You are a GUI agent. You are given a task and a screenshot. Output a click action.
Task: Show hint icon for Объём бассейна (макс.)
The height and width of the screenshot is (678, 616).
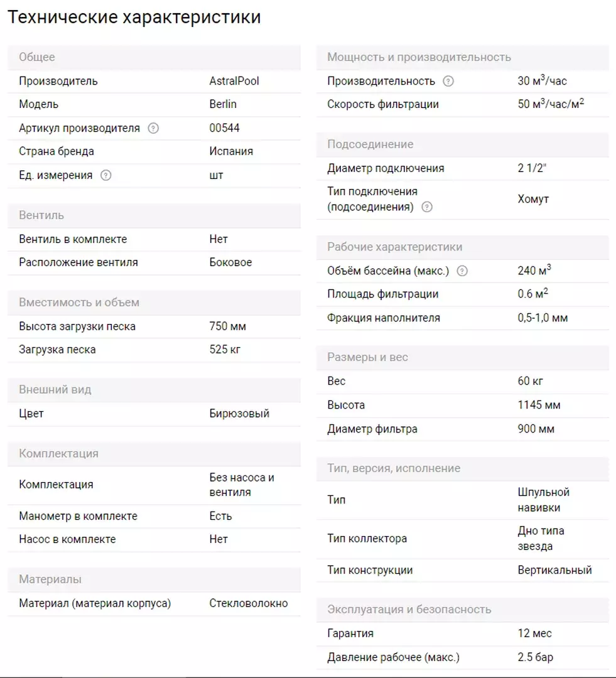[462, 271]
